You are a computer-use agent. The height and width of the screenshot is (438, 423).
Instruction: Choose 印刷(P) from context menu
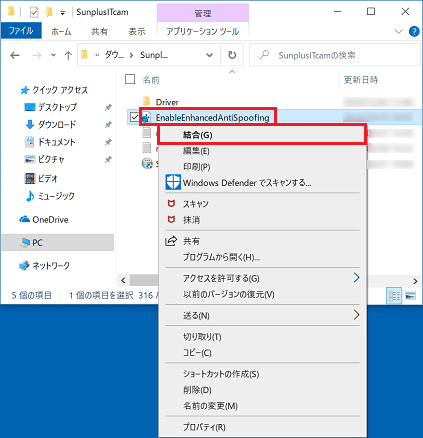pos(262,167)
